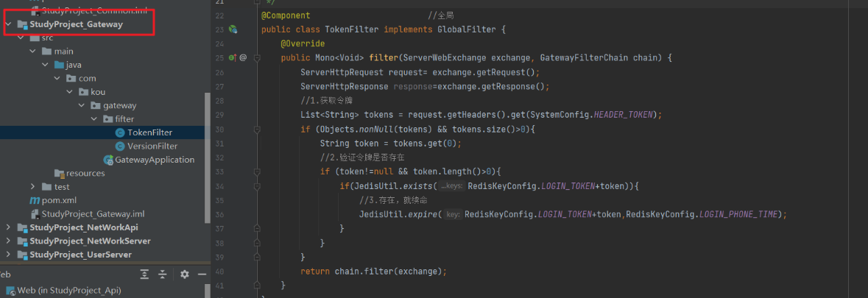This screenshot has height=298, width=868.
Task: Collapse the StudyProject_Gateway module node
Action: coord(9,24)
